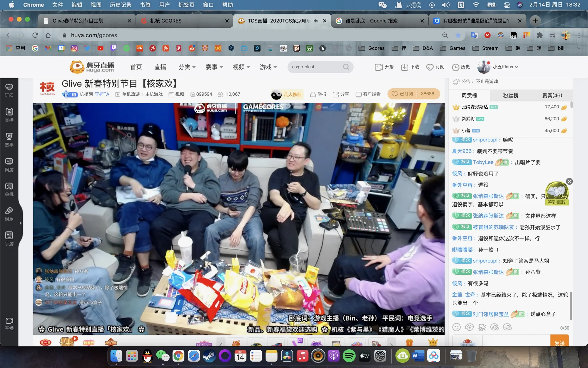Toggle the chat paw-print effects icon
The width and height of the screenshot is (588, 368).
[x=469, y=327]
